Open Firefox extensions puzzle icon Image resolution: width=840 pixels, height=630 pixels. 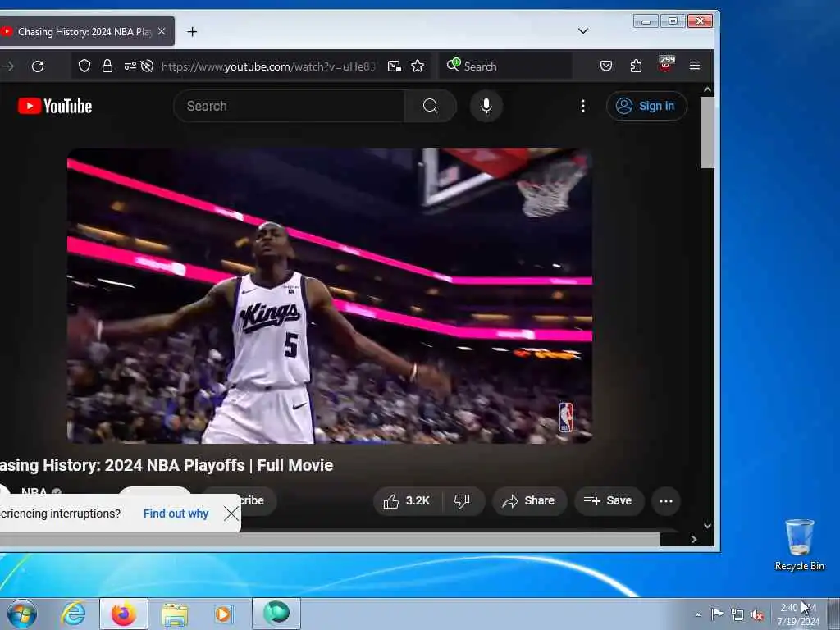(636, 66)
